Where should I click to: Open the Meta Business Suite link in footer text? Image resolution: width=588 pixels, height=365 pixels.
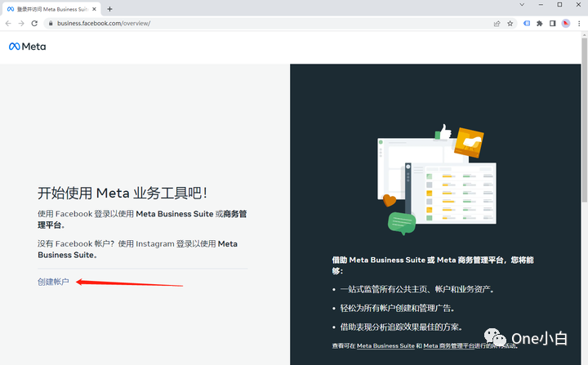pyautogui.click(x=385, y=346)
